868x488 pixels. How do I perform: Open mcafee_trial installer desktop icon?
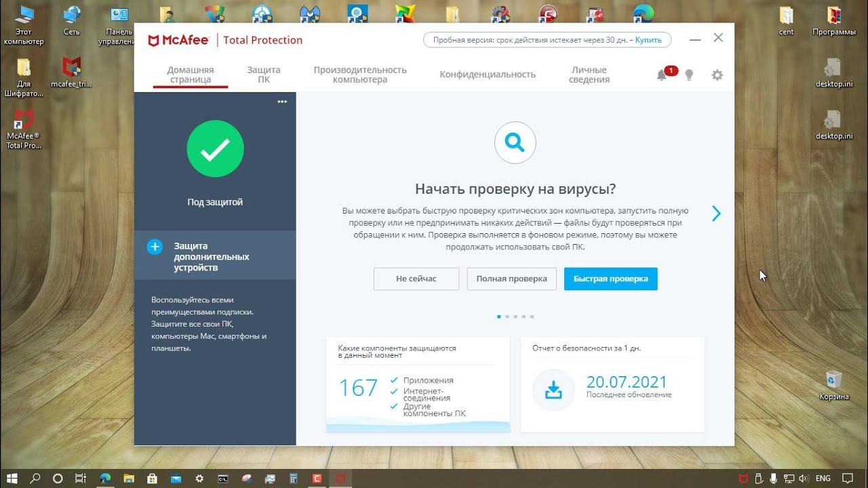[x=71, y=73]
